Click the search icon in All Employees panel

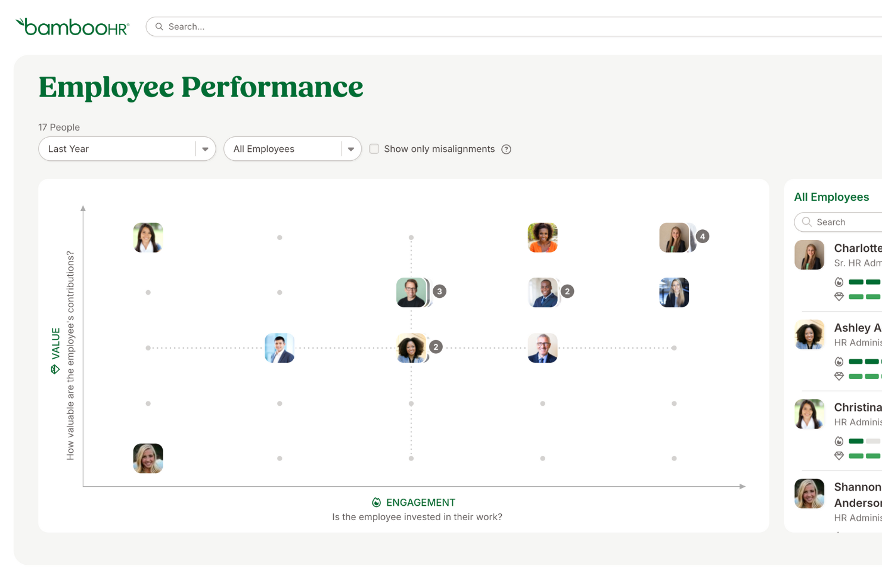[x=807, y=222]
